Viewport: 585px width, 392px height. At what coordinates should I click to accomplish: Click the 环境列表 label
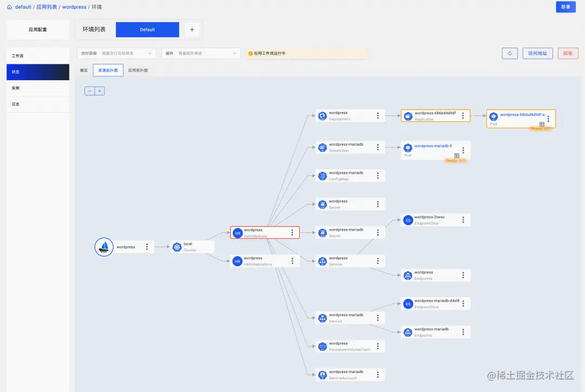(94, 29)
